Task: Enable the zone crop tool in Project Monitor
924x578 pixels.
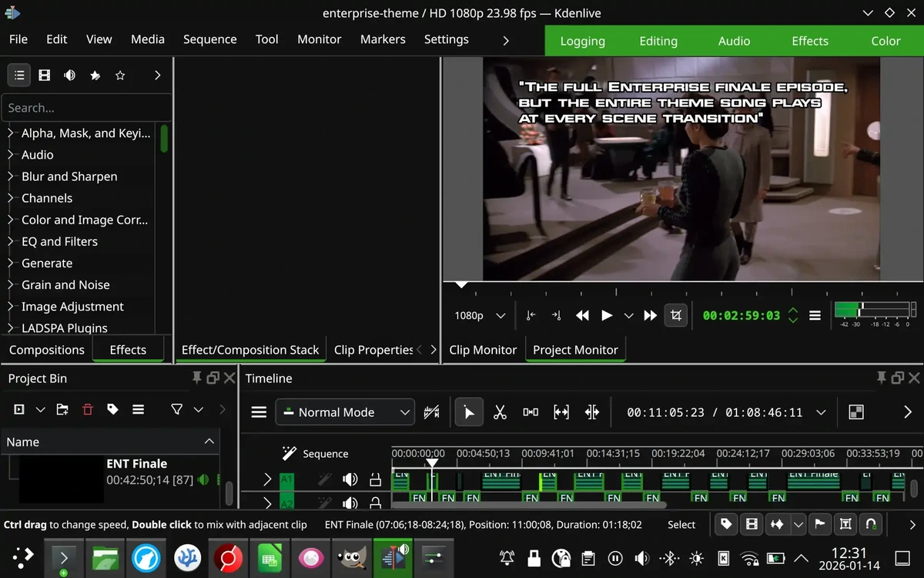Action: [x=676, y=315]
